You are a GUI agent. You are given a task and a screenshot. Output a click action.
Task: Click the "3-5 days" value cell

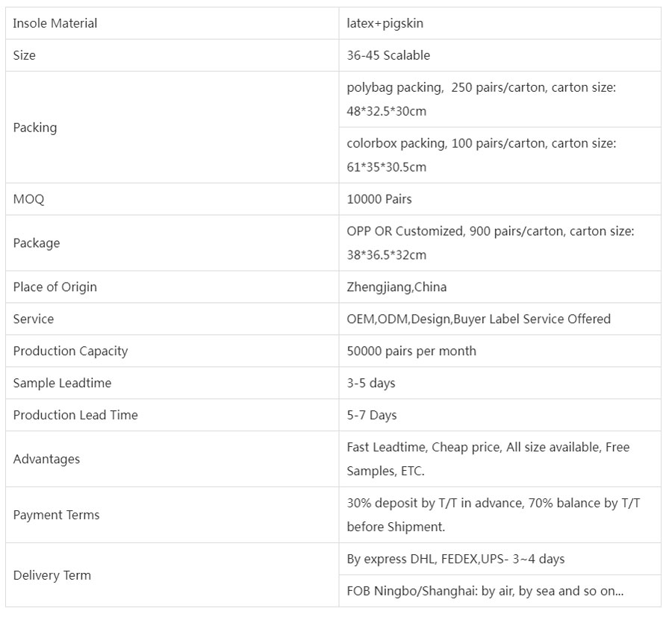[371, 383]
